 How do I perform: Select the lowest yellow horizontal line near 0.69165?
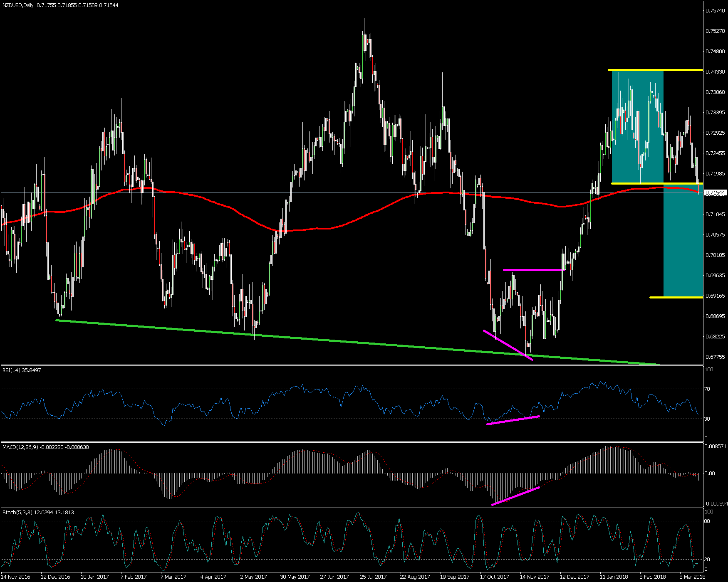[x=676, y=297]
